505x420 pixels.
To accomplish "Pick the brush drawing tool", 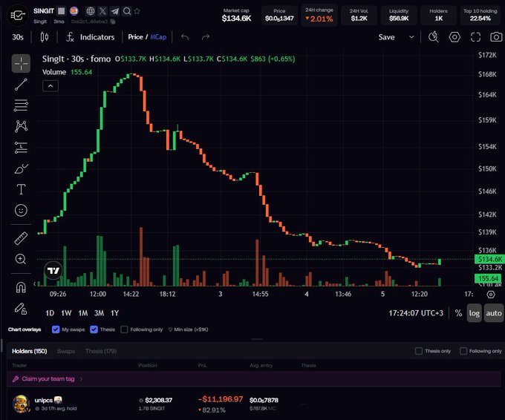I will coord(21,168).
